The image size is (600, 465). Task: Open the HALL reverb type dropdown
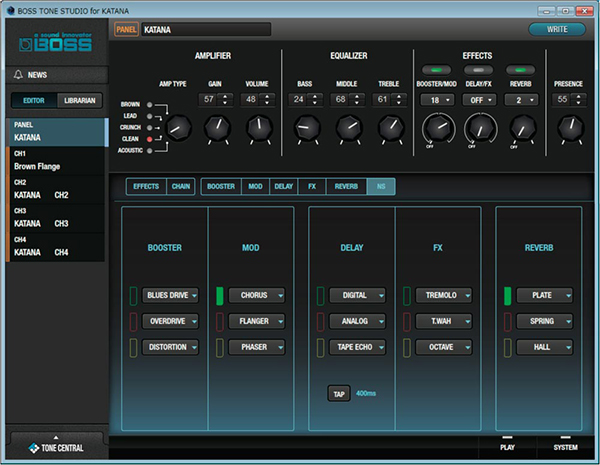click(x=545, y=347)
